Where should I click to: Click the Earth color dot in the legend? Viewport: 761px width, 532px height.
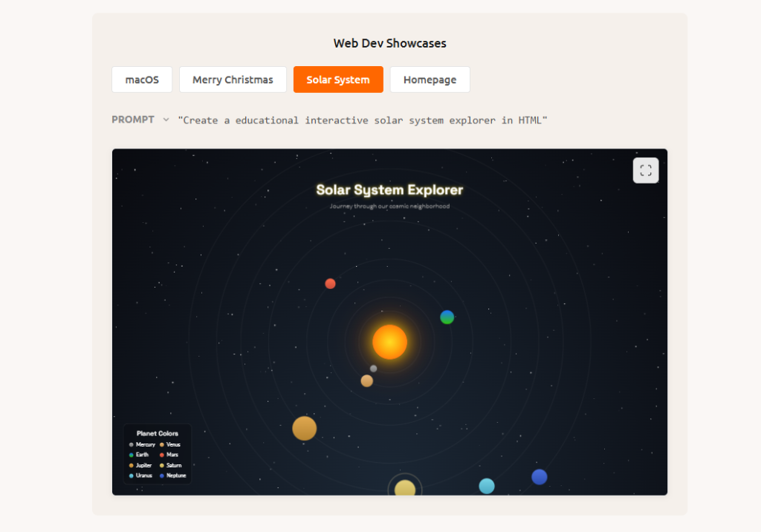point(132,455)
